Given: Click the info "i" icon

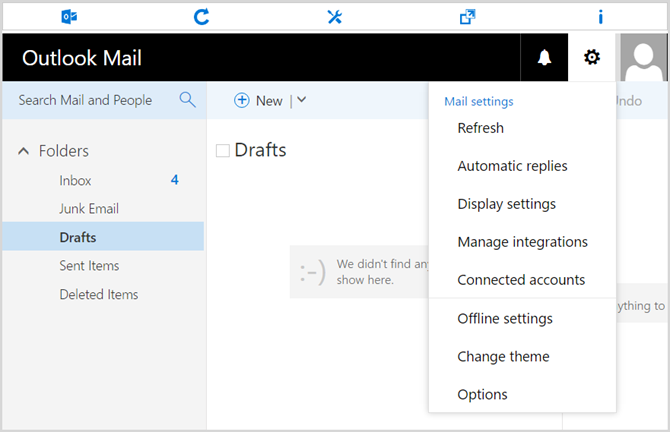Looking at the screenshot, I should [x=600, y=17].
